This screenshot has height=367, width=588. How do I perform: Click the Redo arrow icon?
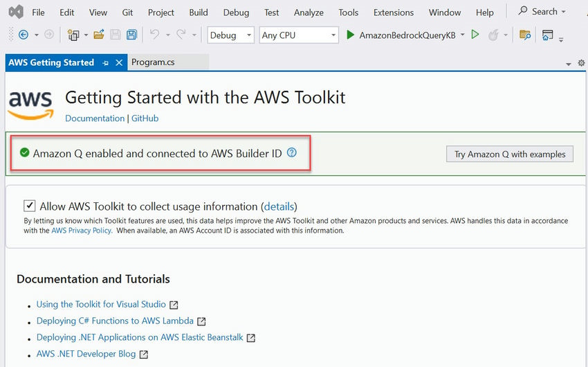(x=181, y=35)
